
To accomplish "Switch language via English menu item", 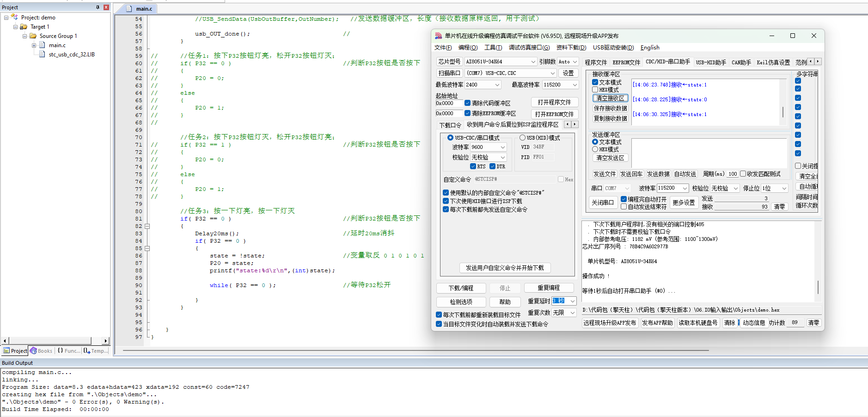I will pyautogui.click(x=650, y=48).
